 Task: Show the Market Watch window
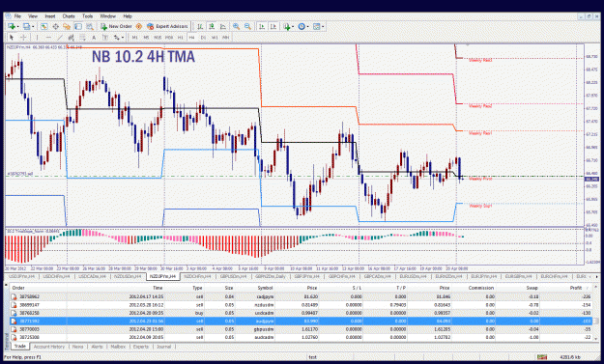pyautogui.click(x=43, y=26)
